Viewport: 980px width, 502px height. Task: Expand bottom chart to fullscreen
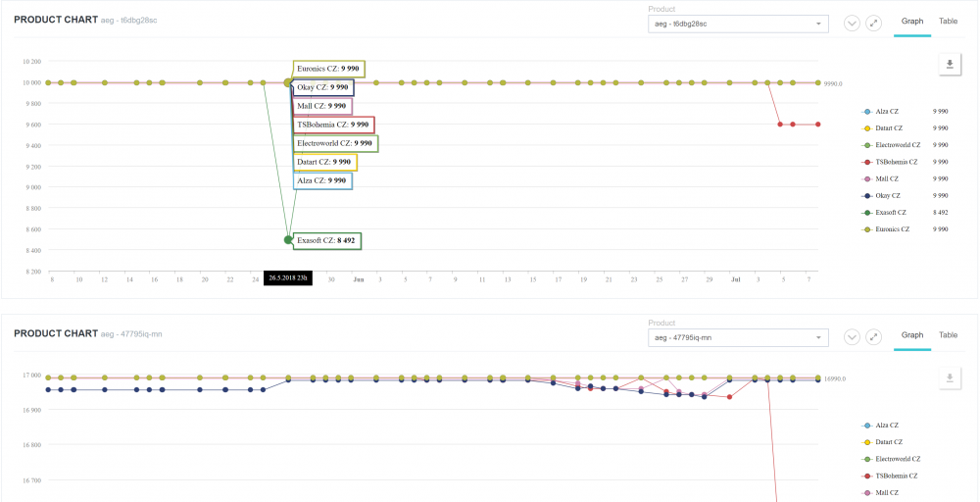(x=874, y=337)
